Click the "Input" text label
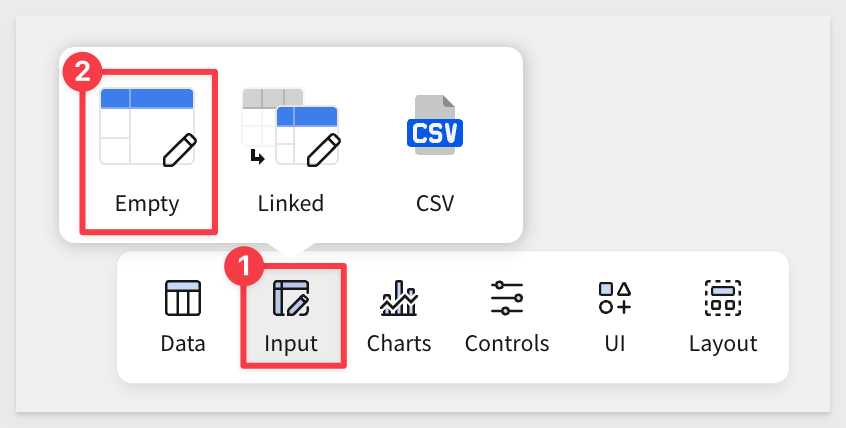The height and width of the screenshot is (428, 846). pyautogui.click(x=291, y=344)
